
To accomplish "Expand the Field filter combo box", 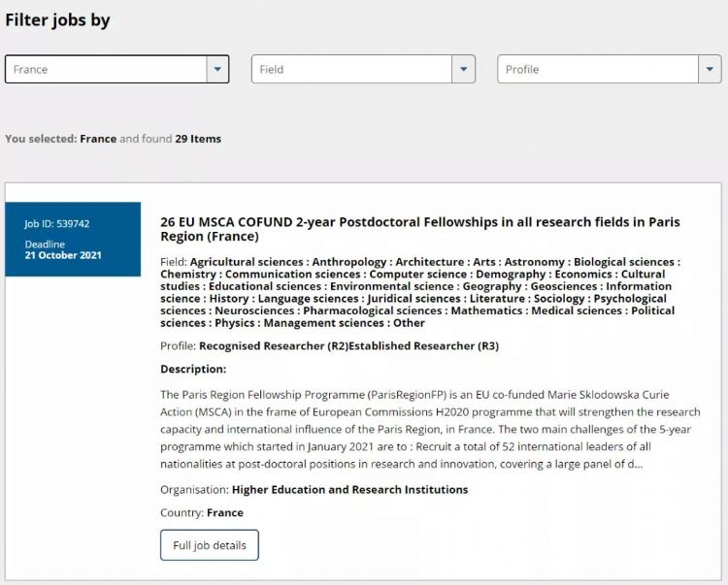I will tap(351, 69).
